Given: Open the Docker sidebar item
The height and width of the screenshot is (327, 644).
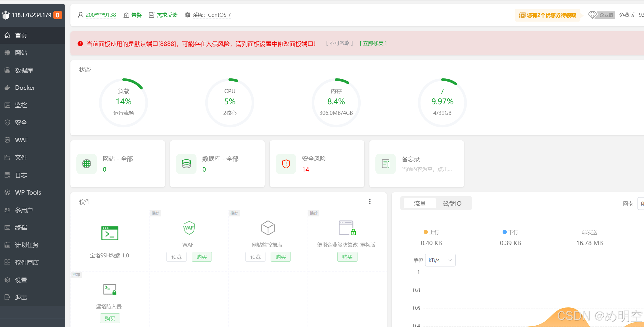Looking at the screenshot, I should [x=25, y=88].
